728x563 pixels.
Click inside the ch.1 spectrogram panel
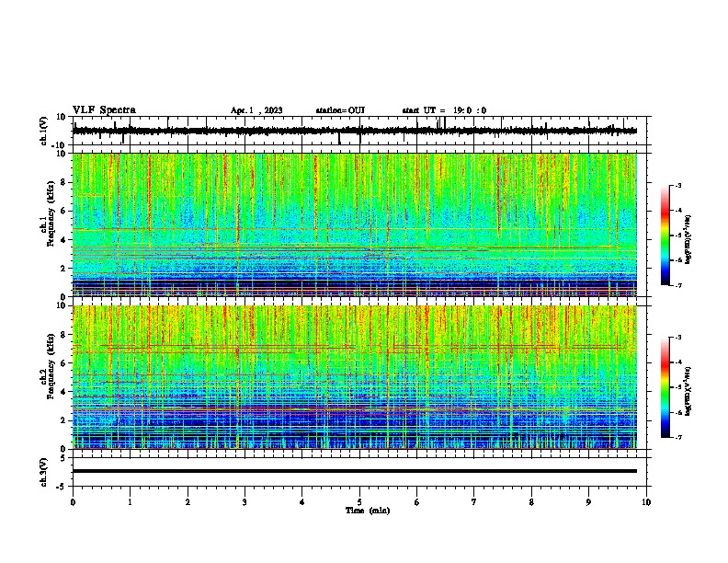pos(355,224)
